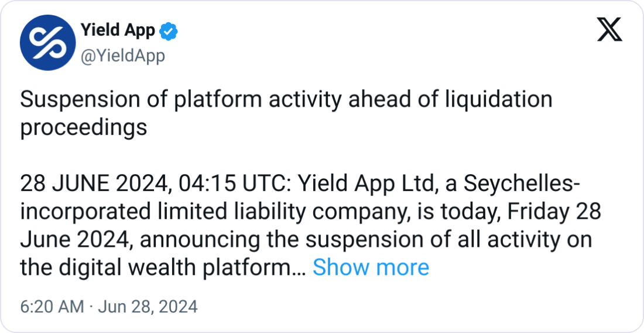Click the Yield App profile avatar
This screenshot has height=333, width=644.
(x=48, y=43)
